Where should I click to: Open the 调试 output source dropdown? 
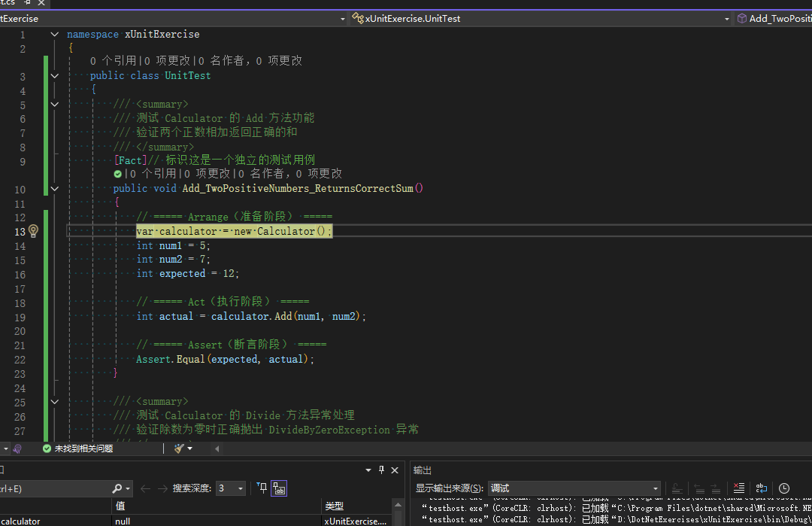click(x=574, y=486)
